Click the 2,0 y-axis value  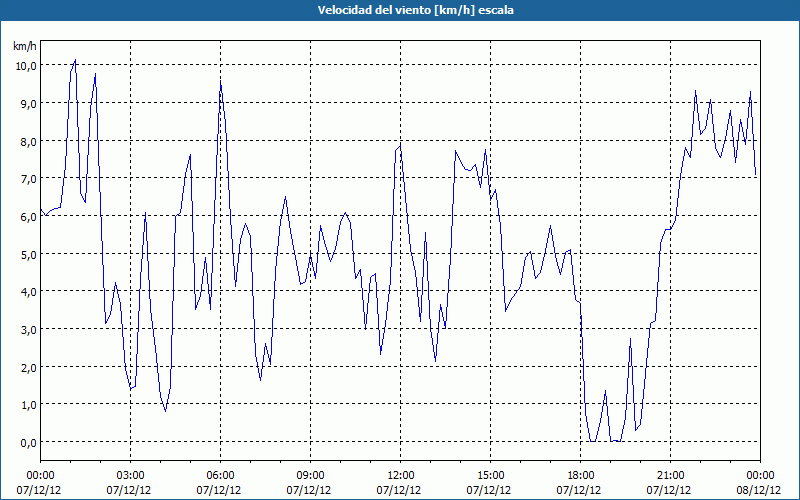pyautogui.click(x=29, y=367)
